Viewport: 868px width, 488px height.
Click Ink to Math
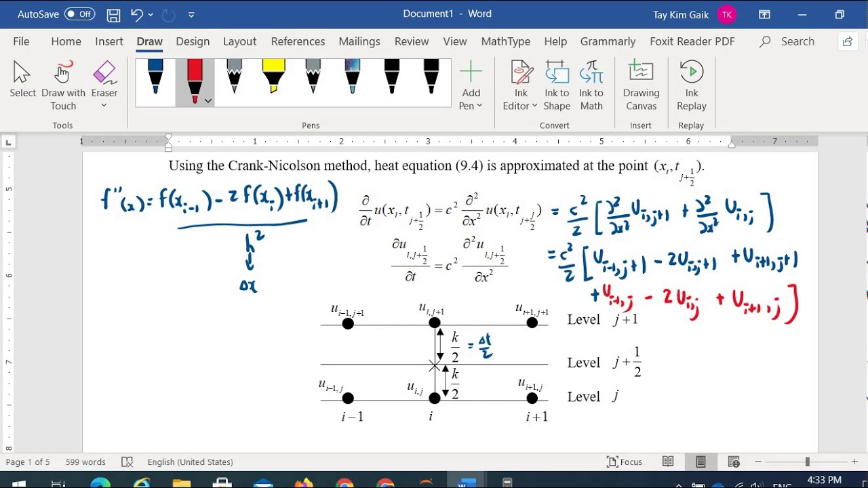click(591, 85)
